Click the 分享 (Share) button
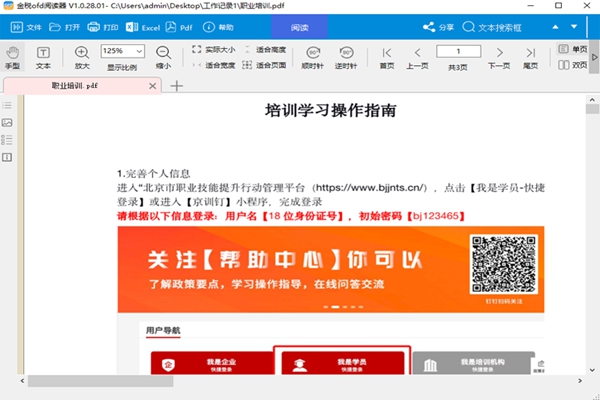This screenshot has height=400, width=600. [x=438, y=27]
